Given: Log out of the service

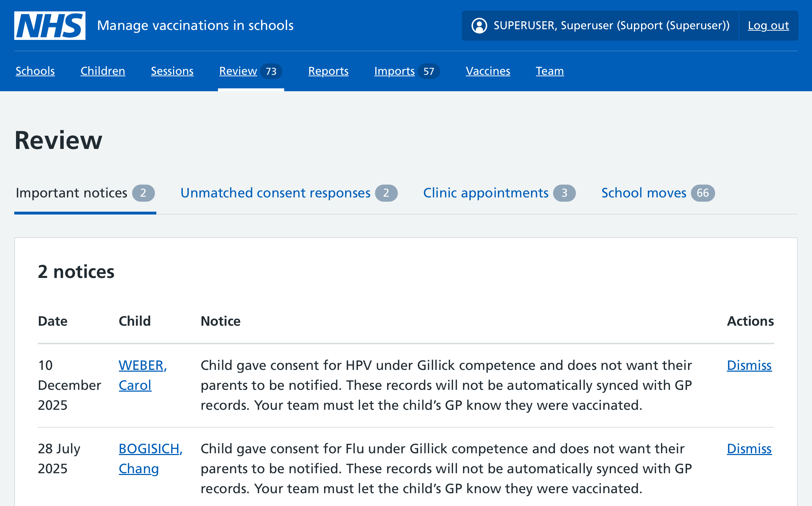Looking at the screenshot, I should (x=769, y=26).
